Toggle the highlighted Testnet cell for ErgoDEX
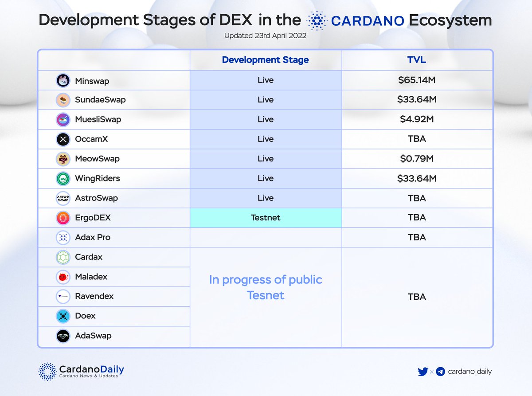The height and width of the screenshot is (396, 532). 266,218
